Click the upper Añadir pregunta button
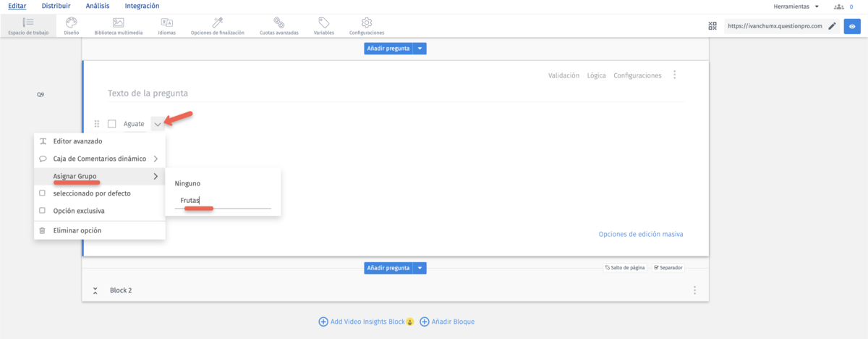This screenshot has height=339, width=868. coord(388,49)
